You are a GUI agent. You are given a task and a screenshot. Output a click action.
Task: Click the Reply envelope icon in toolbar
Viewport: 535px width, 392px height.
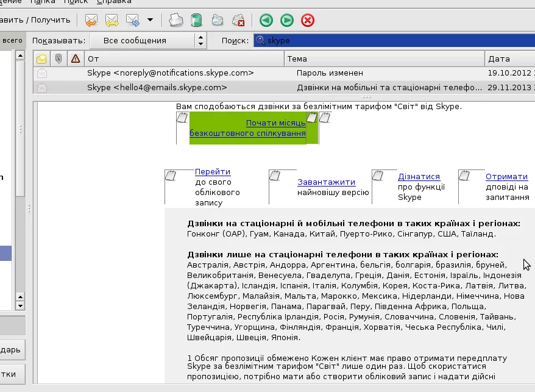[x=91, y=20]
